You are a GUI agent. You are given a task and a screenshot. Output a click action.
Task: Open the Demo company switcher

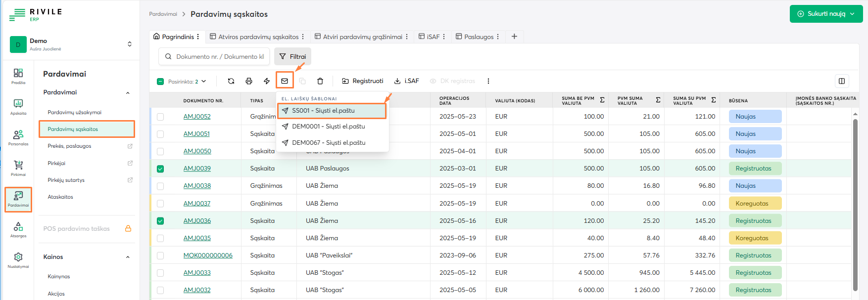tap(129, 44)
